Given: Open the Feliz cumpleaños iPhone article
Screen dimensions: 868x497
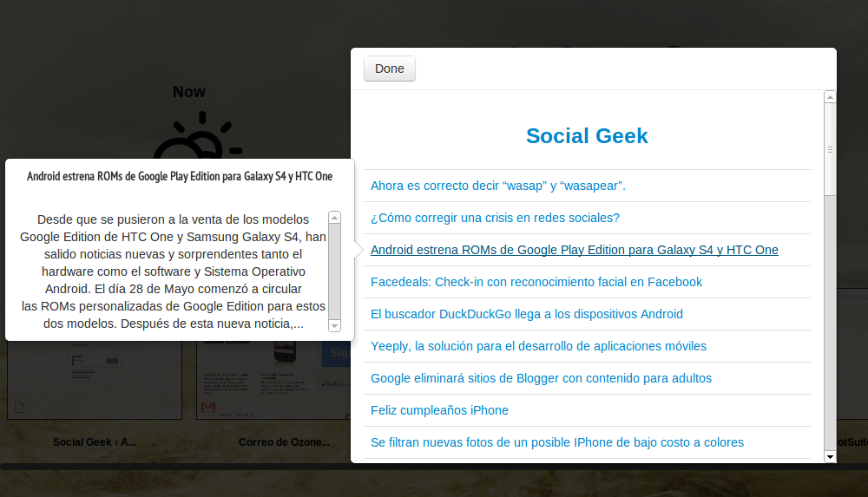Looking at the screenshot, I should point(439,410).
